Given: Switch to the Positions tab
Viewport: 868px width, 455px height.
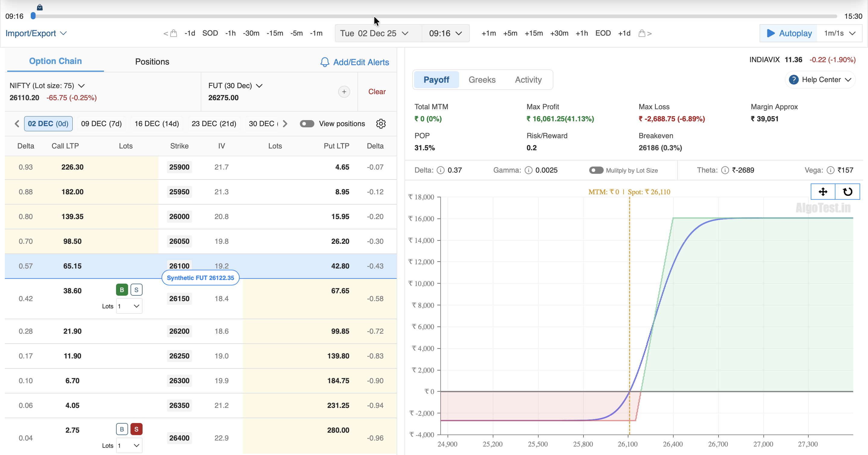Looking at the screenshot, I should 152,62.
